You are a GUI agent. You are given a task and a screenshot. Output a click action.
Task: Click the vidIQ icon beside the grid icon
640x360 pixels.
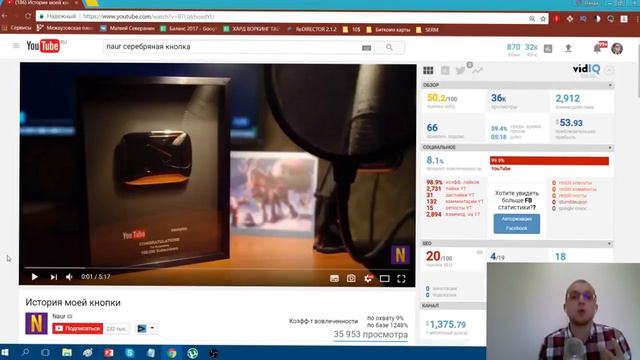coord(445,70)
